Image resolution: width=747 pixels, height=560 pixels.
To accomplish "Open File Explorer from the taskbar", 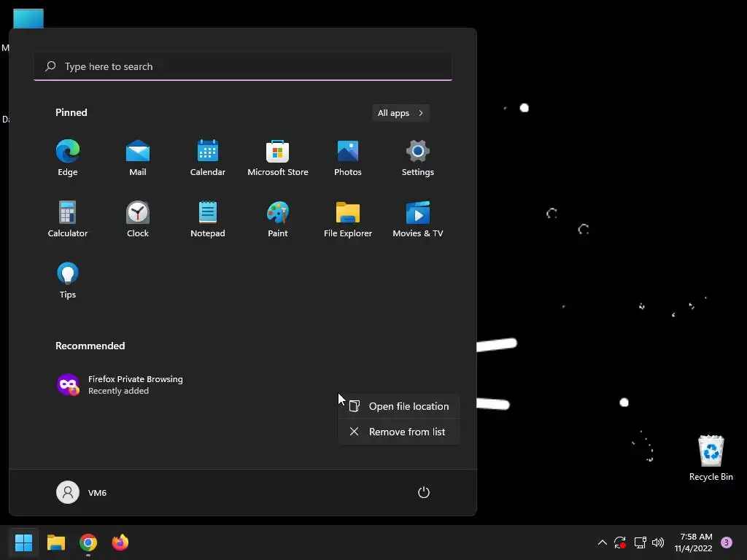I will click(55, 542).
